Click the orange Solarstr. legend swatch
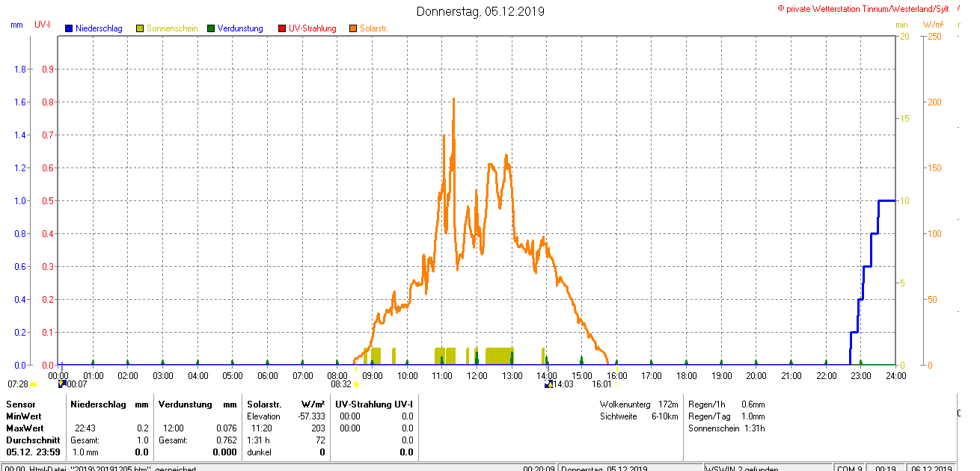980x471 pixels. click(x=353, y=28)
